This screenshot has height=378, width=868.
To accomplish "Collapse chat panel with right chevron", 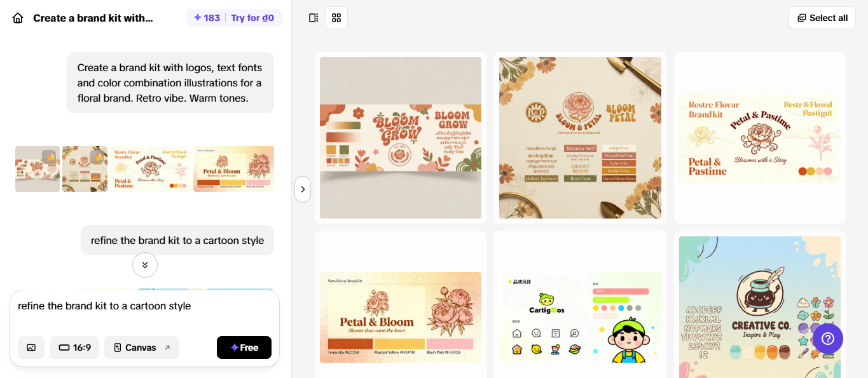I will [x=303, y=189].
